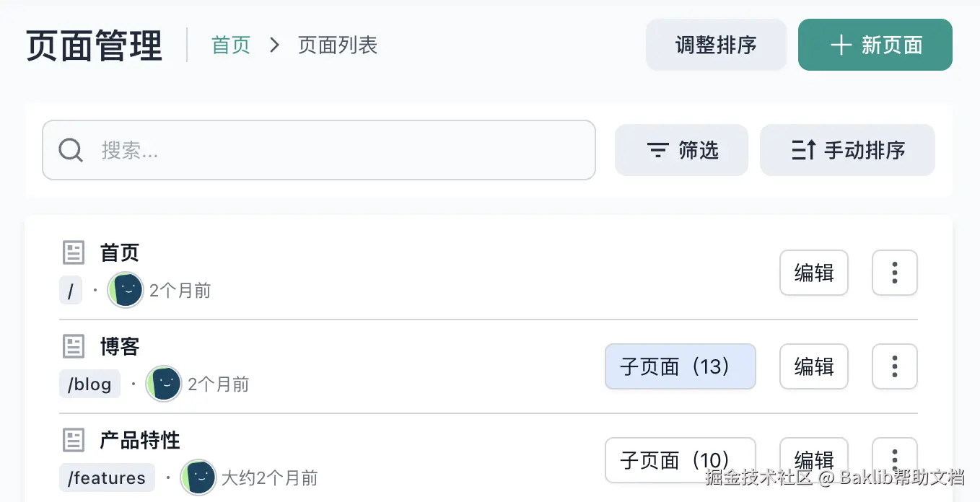Open the three-dot menu for 首页

pyautogui.click(x=895, y=273)
